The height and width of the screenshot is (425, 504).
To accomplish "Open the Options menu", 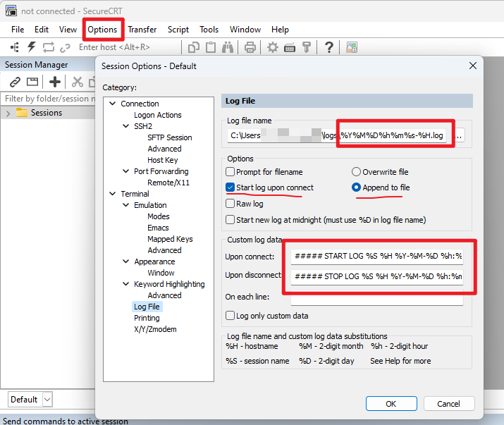I will (102, 30).
